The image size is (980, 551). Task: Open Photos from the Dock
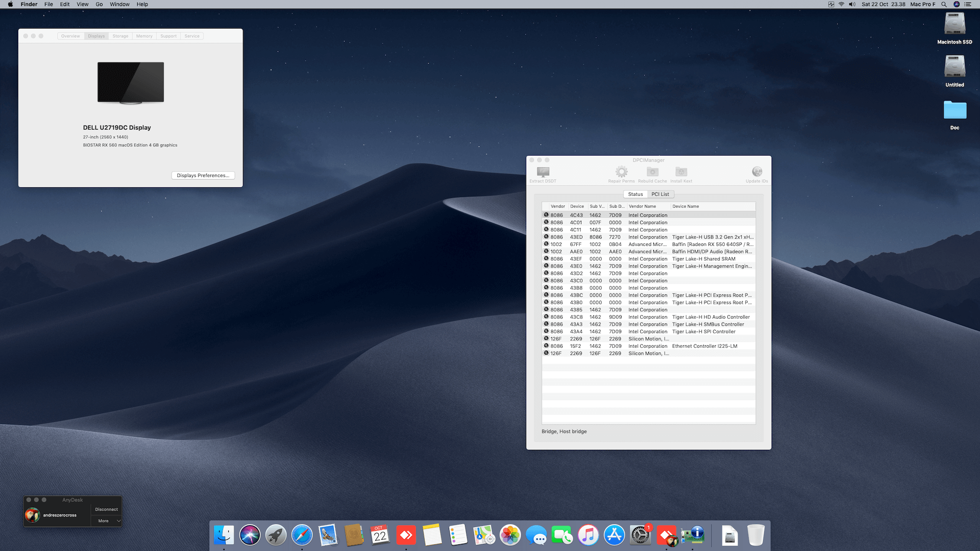pos(510,535)
